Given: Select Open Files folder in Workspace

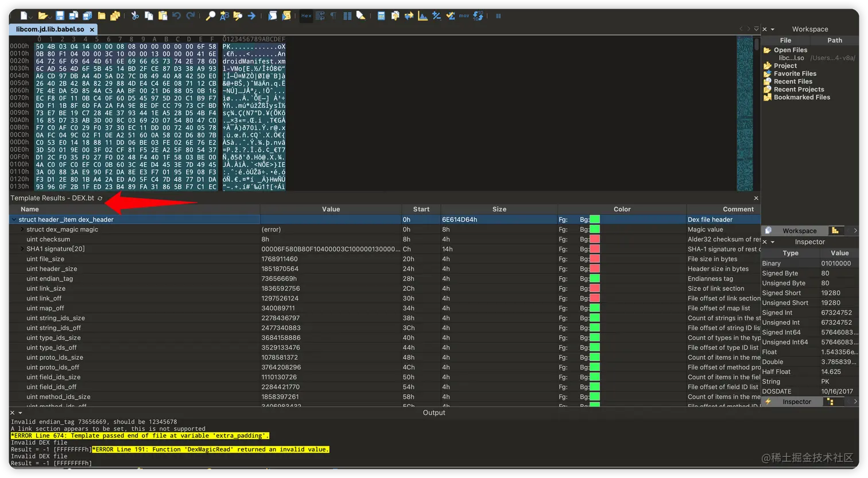Looking at the screenshot, I should coord(790,50).
